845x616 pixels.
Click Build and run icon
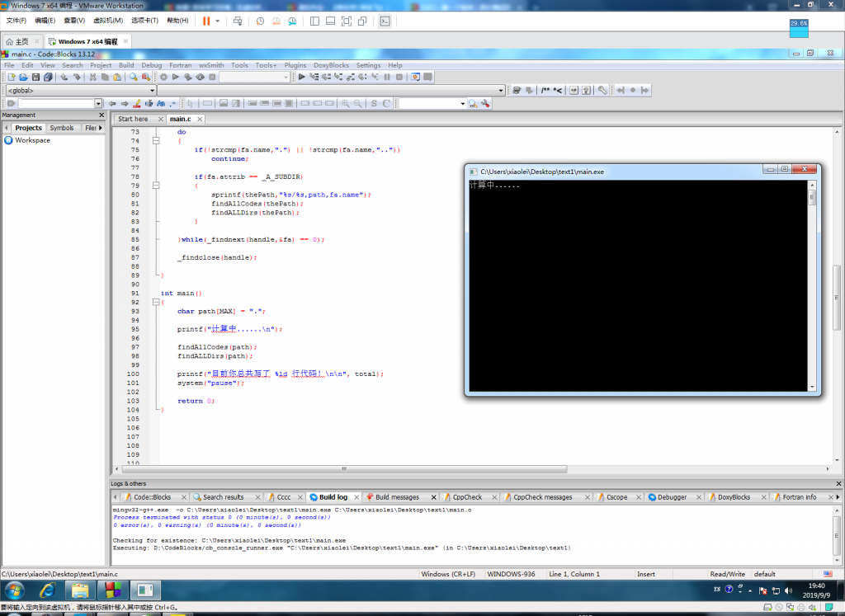(187, 77)
